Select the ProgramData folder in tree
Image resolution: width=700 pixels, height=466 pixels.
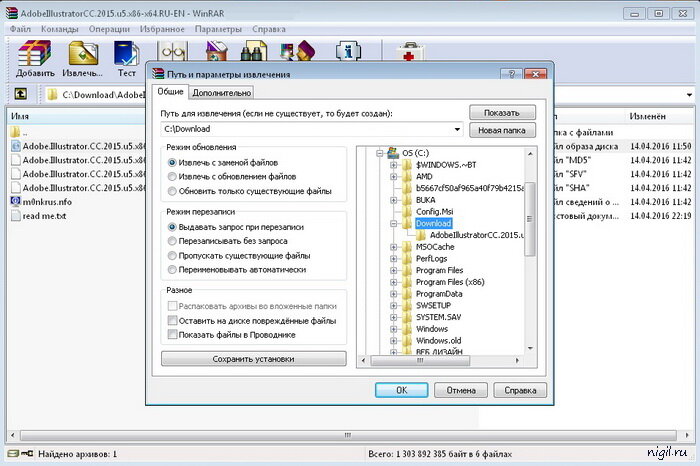coord(439,294)
